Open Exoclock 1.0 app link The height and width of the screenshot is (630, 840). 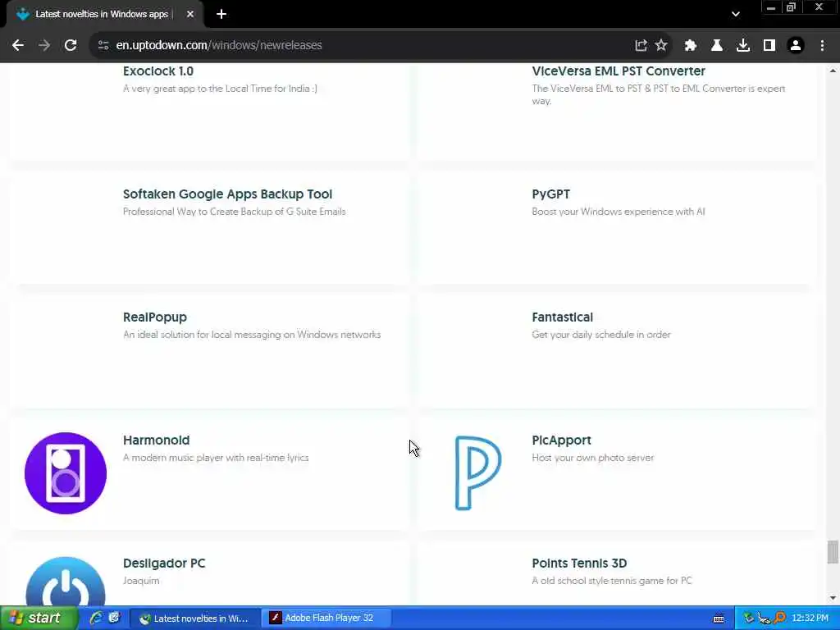(158, 71)
